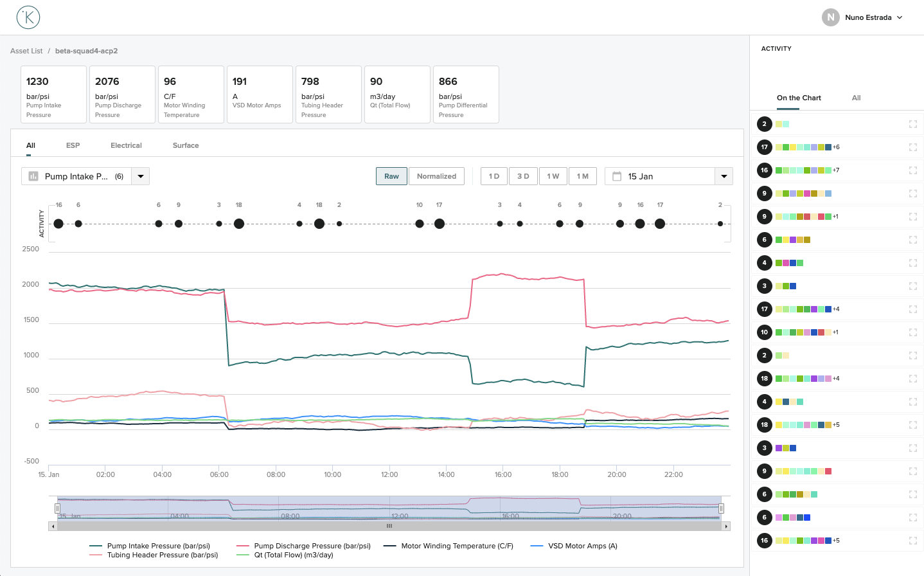Image resolution: width=924 pixels, height=576 pixels.
Task: Click the K logo in the top left corner
Action: (27, 17)
